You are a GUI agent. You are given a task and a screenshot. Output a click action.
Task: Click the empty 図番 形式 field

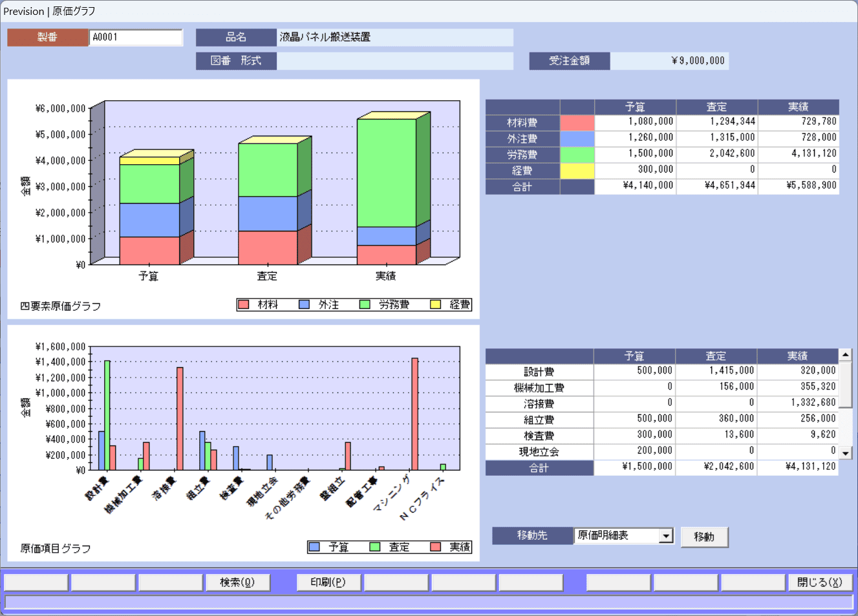[x=394, y=61]
